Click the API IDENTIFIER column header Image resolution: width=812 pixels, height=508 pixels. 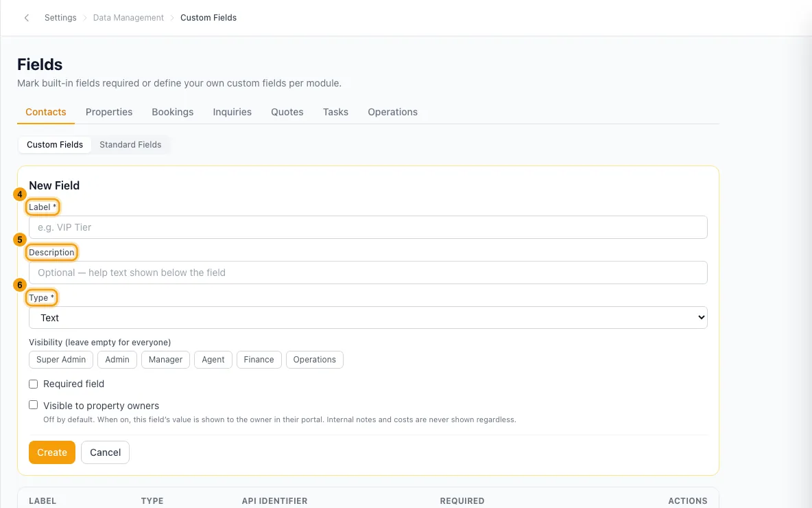(x=274, y=500)
